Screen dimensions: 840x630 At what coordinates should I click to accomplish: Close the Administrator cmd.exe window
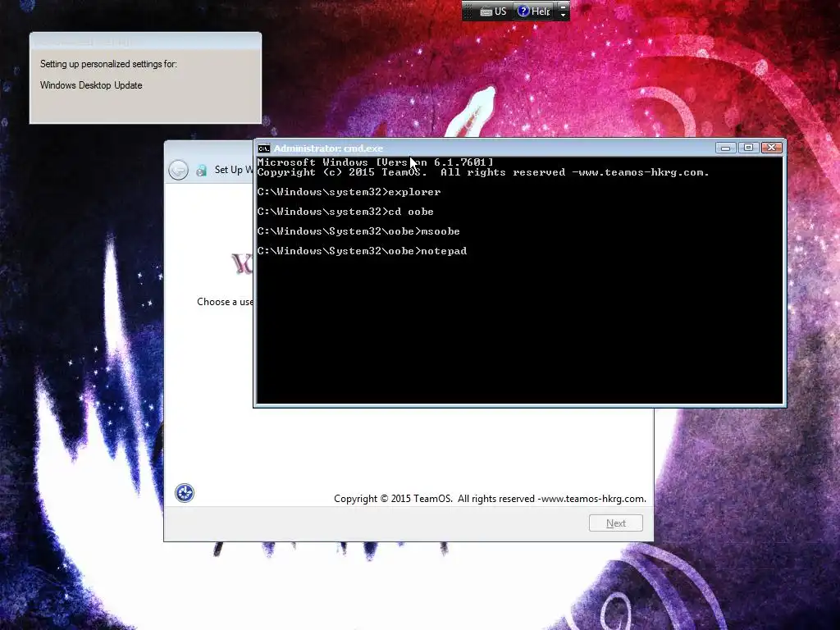coord(771,148)
